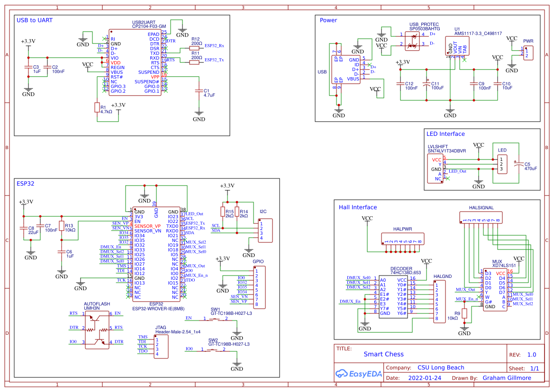
Task: Click the XD74LS151 MUX label
Action: tap(504, 265)
